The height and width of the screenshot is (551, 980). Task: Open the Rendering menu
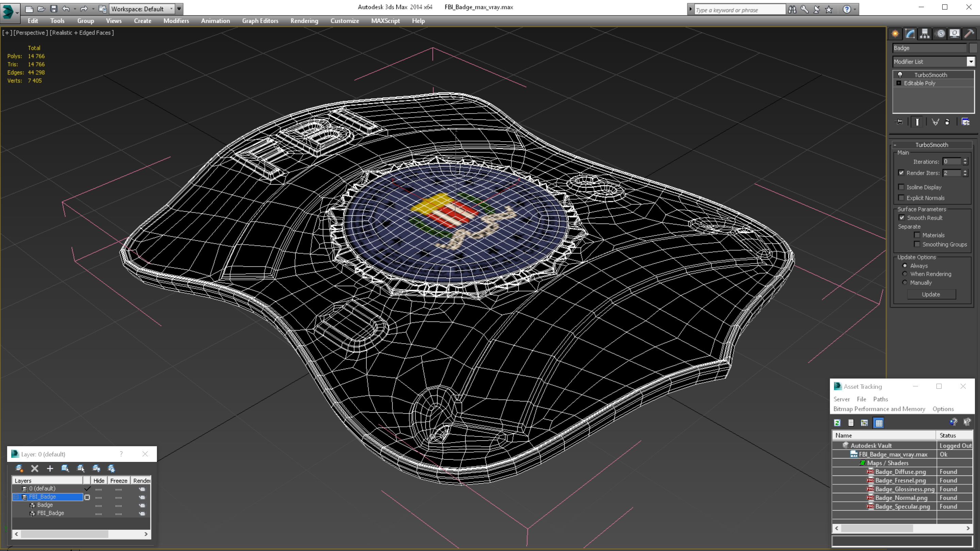tap(304, 21)
